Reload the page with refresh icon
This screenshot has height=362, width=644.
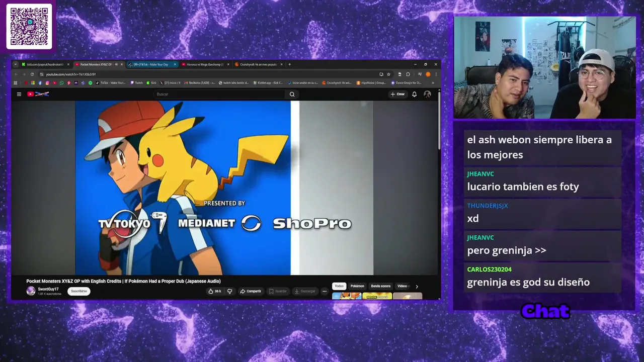pos(32,74)
